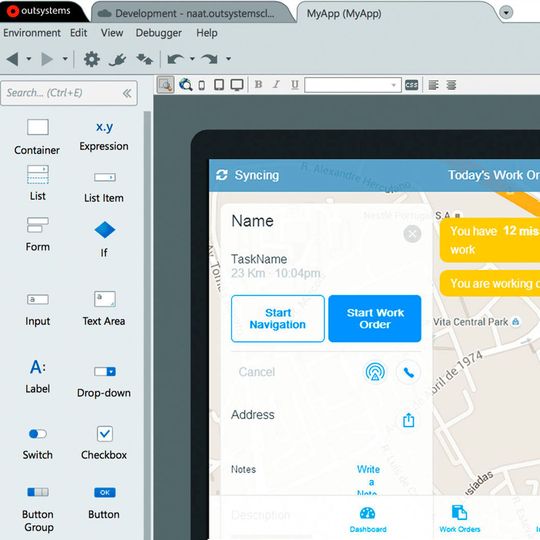Image resolution: width=540 pixels, height=540 pixels.
Task: Open the style class combo box
Action: [353, 85]
